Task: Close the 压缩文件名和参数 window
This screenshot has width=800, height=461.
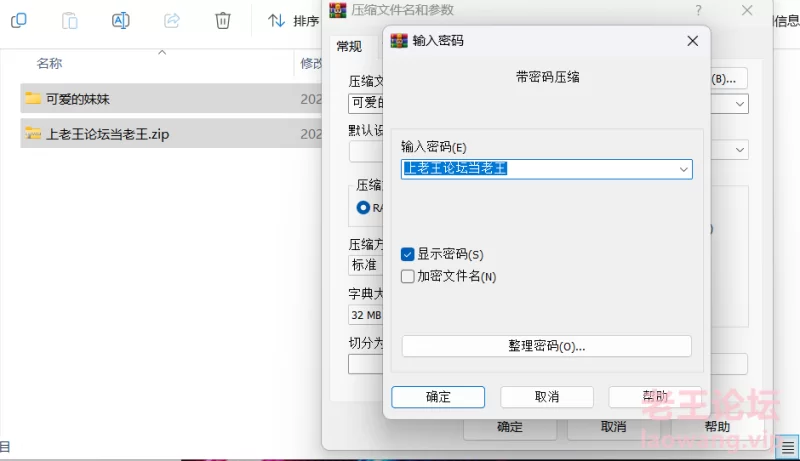Action: (x=747, y=10)
